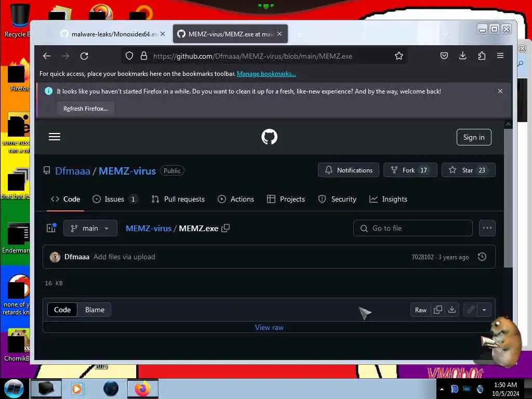Open the Windows Start button
Image resolution: width=532 pixels, height=399 pixels.
[14, 389]
